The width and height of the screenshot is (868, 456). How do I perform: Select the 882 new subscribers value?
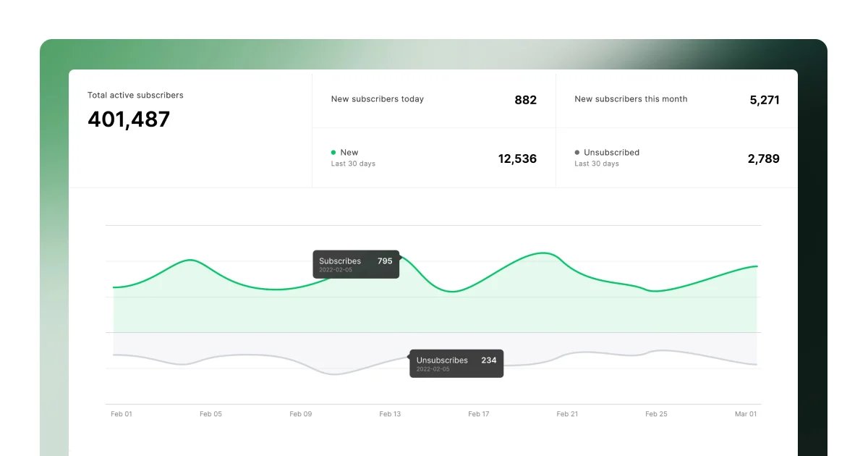tap(526, 100)
